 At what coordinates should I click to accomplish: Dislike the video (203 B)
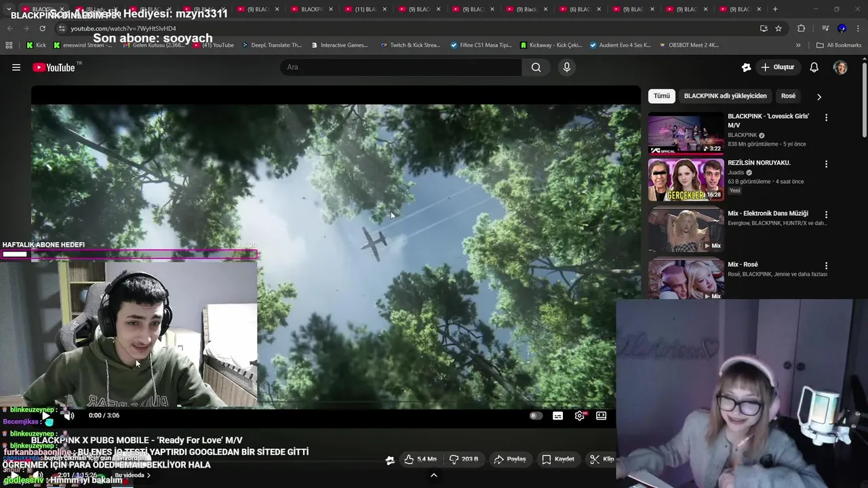[464, 459]
